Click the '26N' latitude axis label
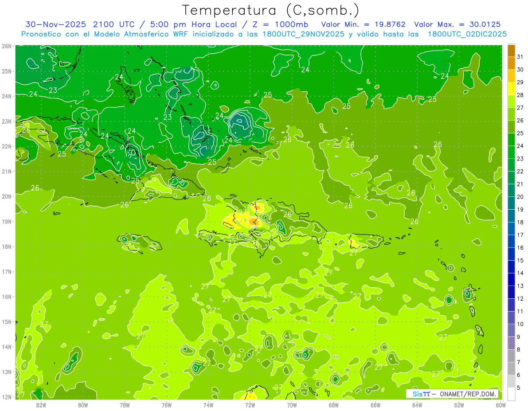Image resolution: width=532 pixels, height=411 pixels. [7, 46]
